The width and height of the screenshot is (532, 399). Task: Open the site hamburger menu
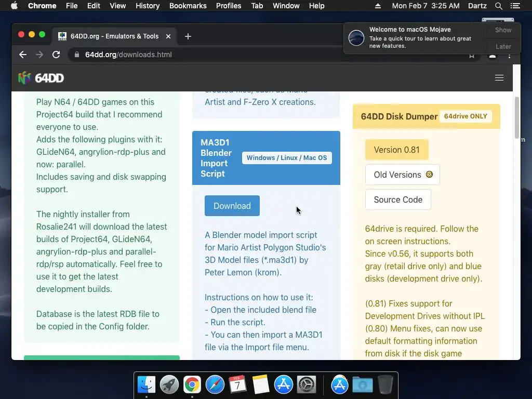499,78
